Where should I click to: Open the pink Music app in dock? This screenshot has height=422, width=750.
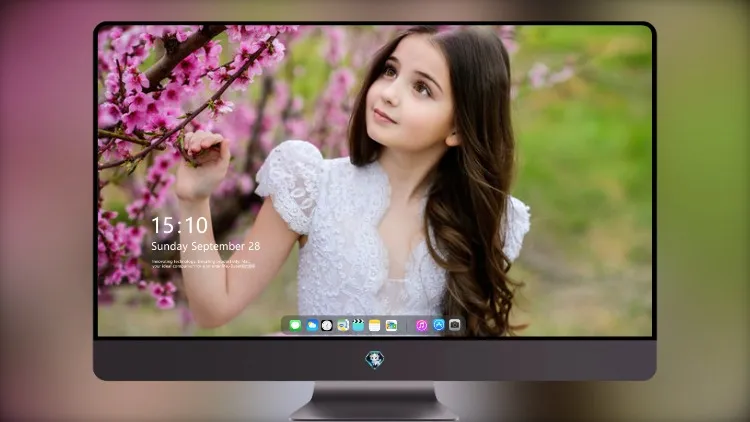[421, 325]
